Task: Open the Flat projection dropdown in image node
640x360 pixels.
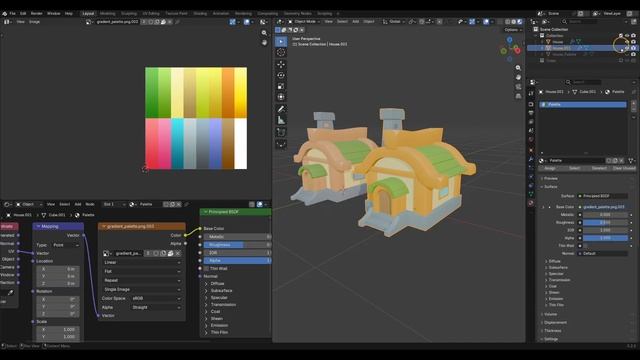Action: click(142, 271)
